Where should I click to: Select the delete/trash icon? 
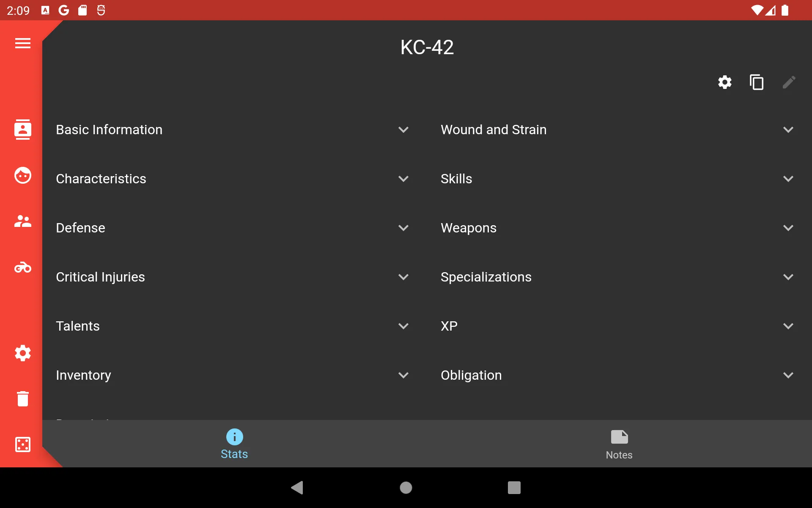pyautogui.click(x=22, y=398)
